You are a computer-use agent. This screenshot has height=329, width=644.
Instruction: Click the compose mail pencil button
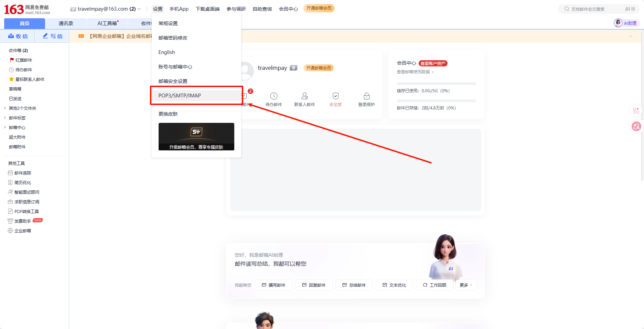pos(52,36)
